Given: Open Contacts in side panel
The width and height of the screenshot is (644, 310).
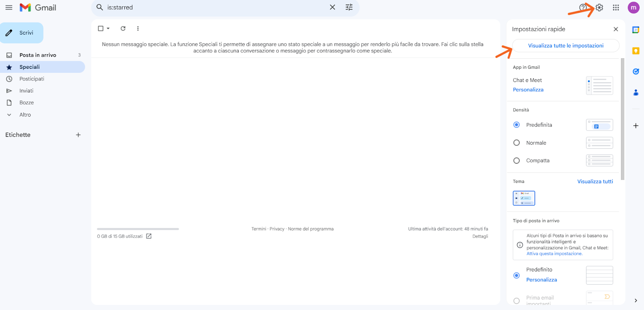Looking at the screenshot, I should 636,92.
